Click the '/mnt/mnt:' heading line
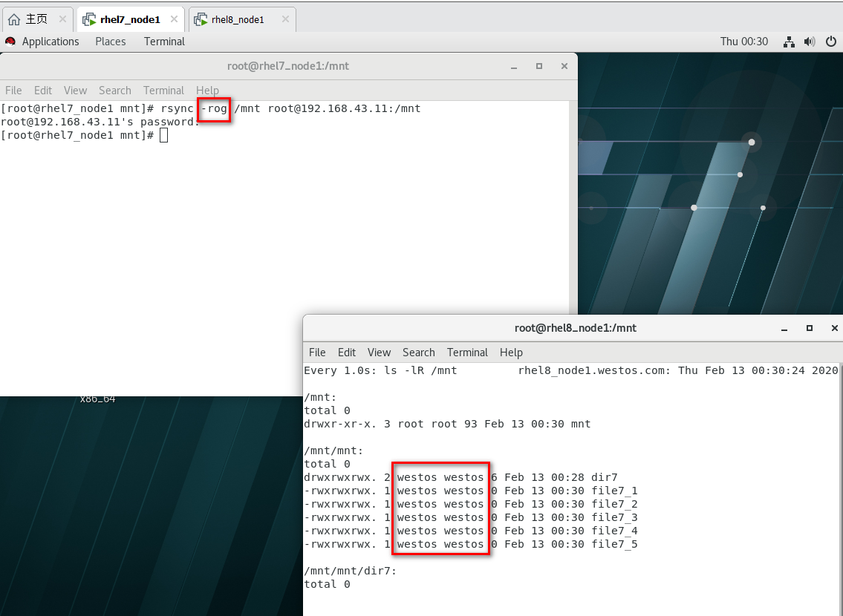843x616 pixels. pos(334,450)
